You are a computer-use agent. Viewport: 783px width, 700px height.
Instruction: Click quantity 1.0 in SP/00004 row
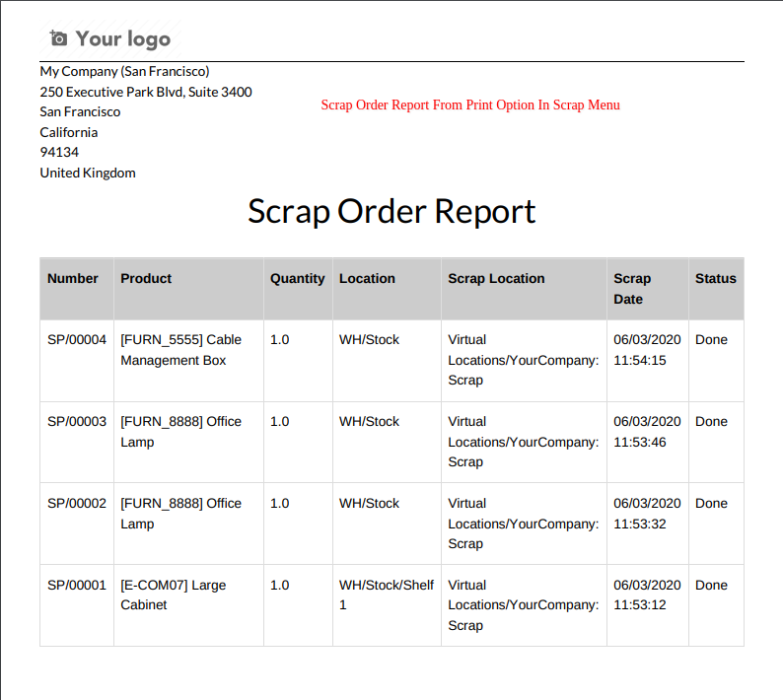tap(280, 340)
